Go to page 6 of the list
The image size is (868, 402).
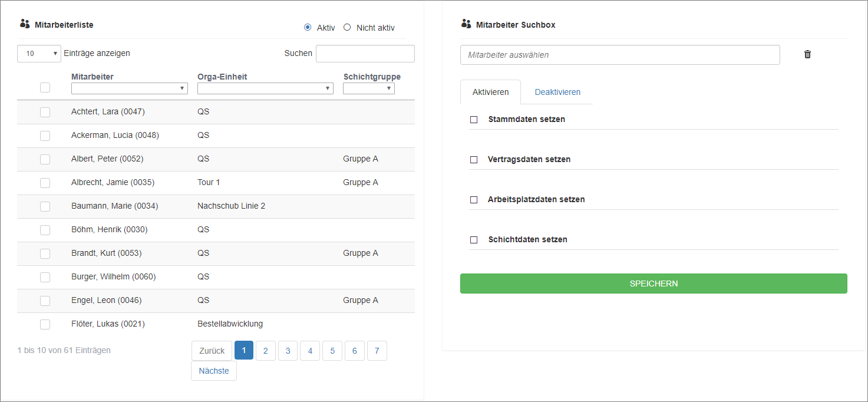click(355, 351)
